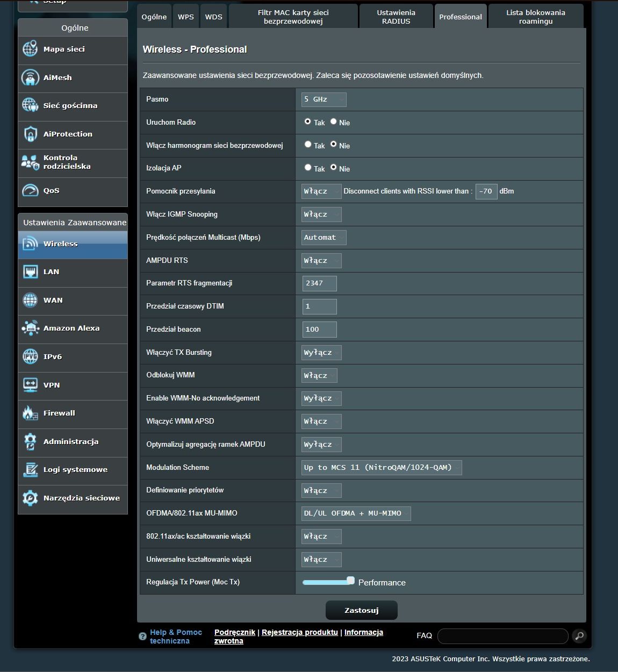The height and width of the screenshot is (672, 618).
Task: Click the FAQ search magnifier icon
Action: coord(579,636)
